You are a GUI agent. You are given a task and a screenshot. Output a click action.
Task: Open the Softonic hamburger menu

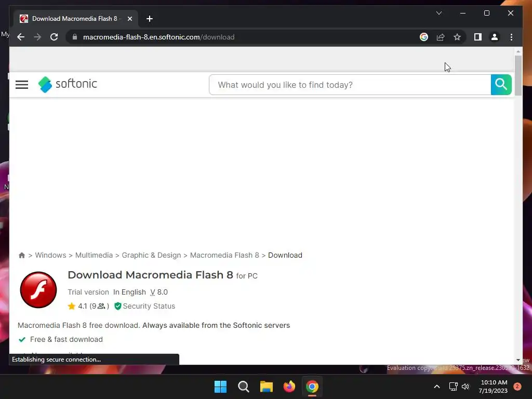pos(22,85)
